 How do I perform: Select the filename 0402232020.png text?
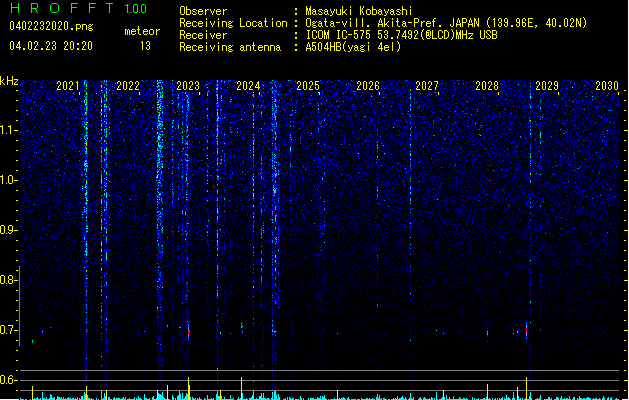pos(51,27)
